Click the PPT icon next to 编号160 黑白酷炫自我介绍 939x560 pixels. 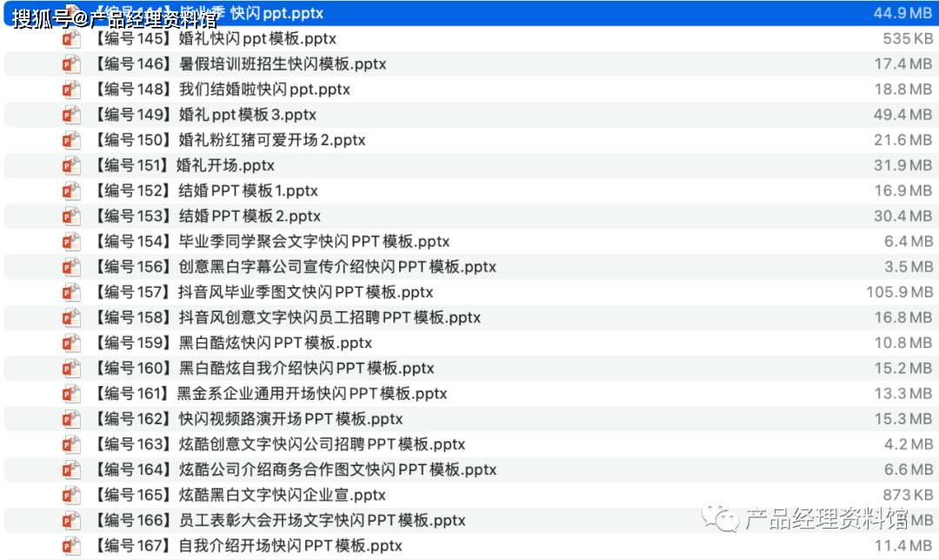[x=70, y=367]
